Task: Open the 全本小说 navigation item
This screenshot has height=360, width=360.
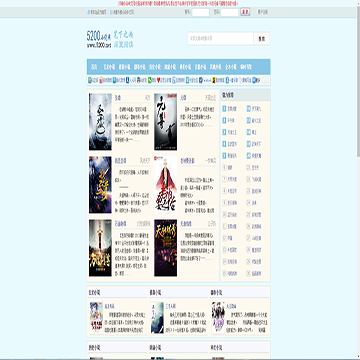Action: 231,67
